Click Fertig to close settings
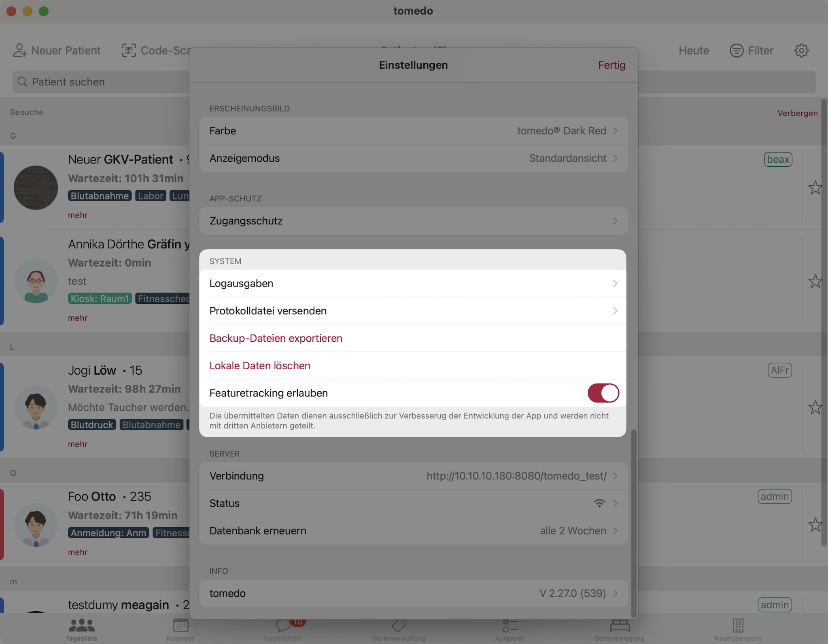This screenshot has height=644, width=828. click(612, 65)
